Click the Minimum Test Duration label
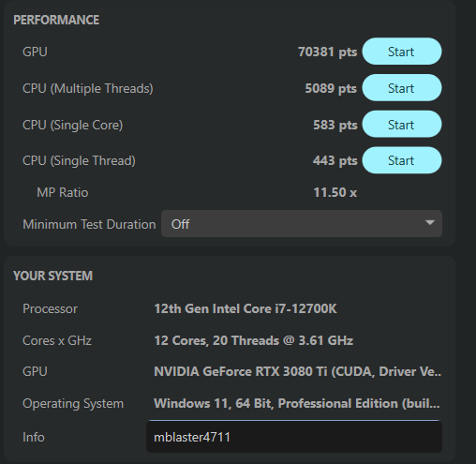Viewport: 476px width, 464px height. [89, 224]
